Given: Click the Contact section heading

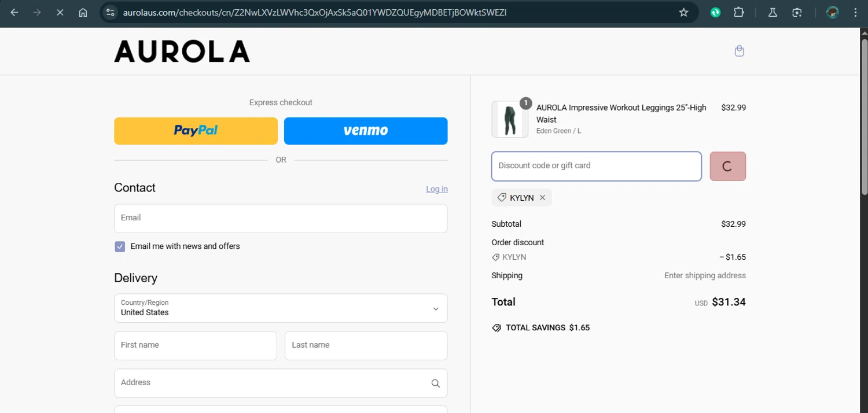Looking at the screenshot, I should [x=135, y=188].
